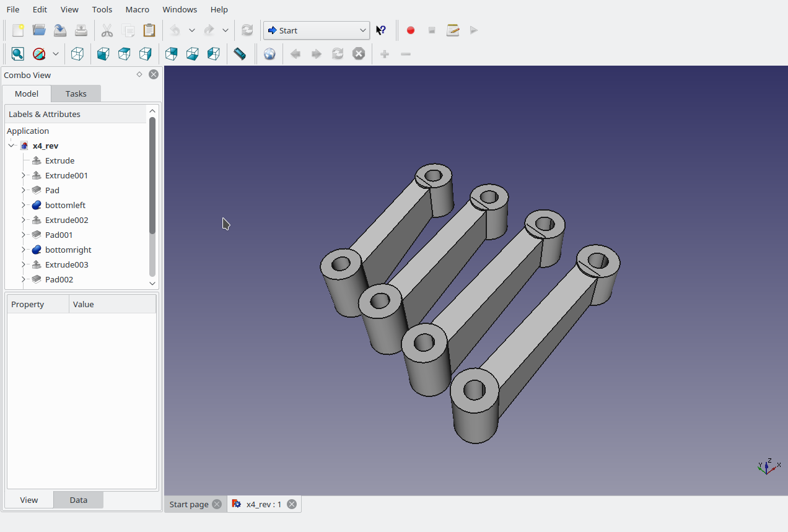This screenshot has height=532, width=788.
Task: Collapse the x4_rev document tree
Action: tap(11, 146)
